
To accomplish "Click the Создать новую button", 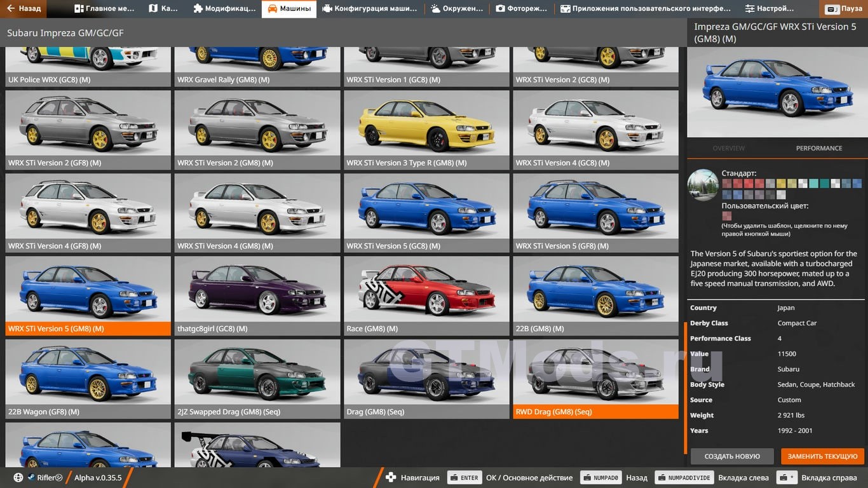I will [x=732, y=456].
